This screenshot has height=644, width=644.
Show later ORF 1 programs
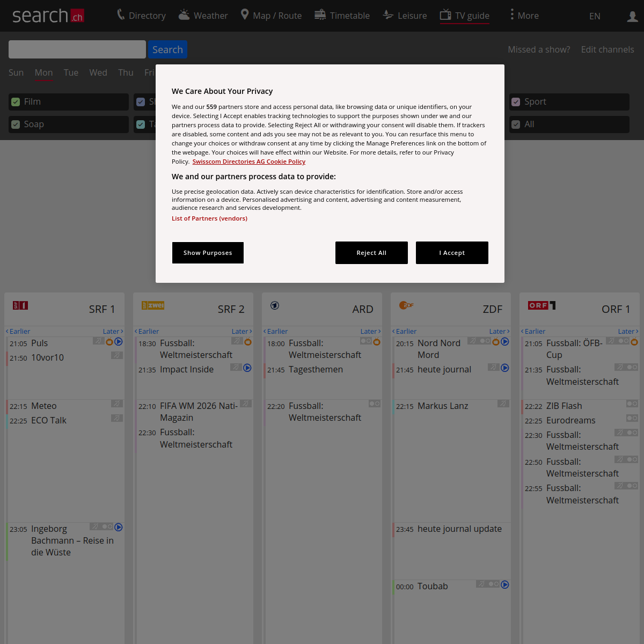628,331
